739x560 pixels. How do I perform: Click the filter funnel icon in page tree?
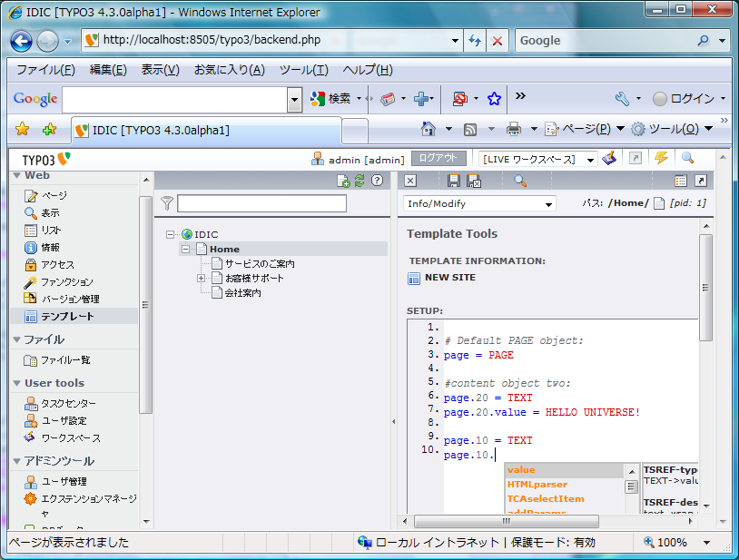pos(167,203)
